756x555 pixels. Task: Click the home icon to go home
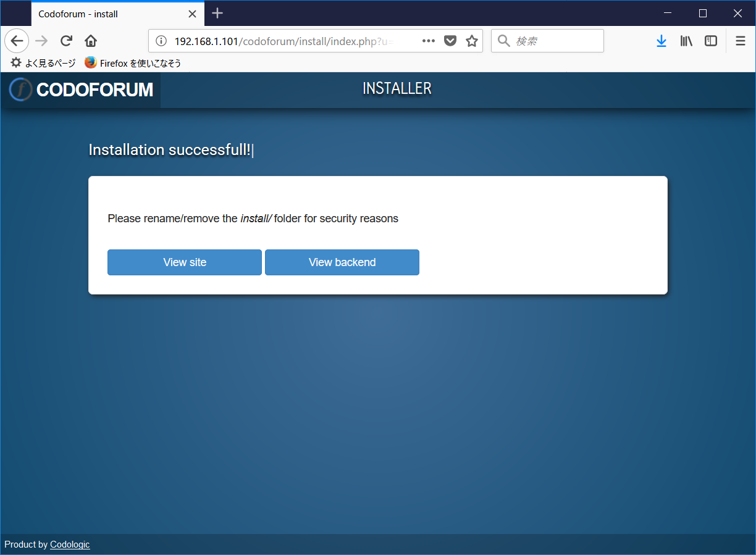point(90,41)
